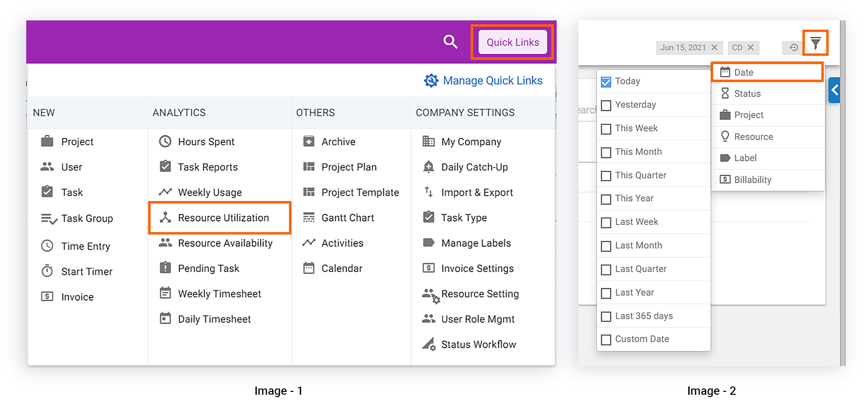Toggle the Today checkbox

pos(606,82)
